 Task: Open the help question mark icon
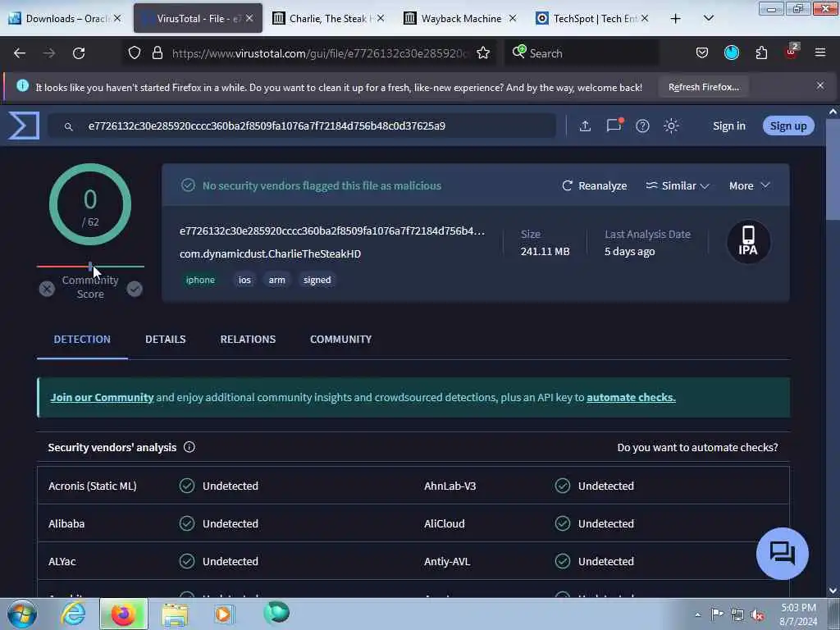tap(642, 126)
